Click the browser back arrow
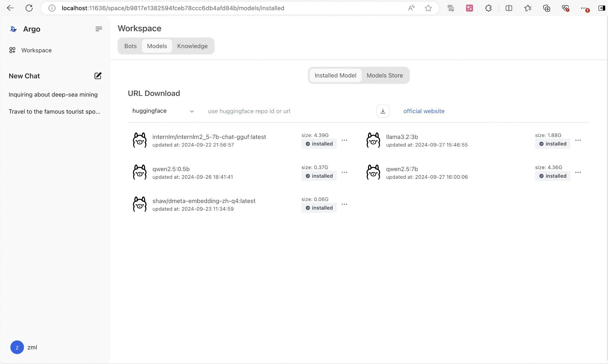The image size is (608, 364). point(10,8)
